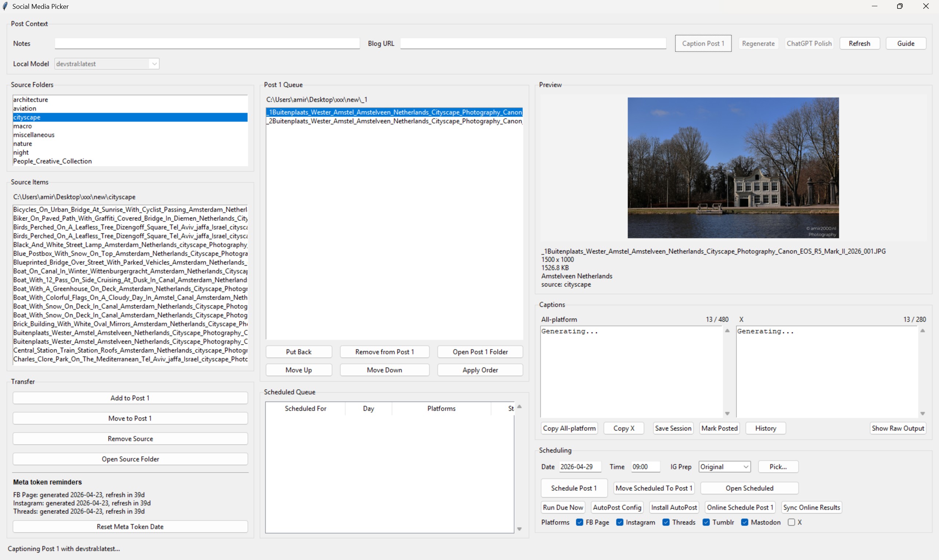Click the X caption scroll-down arrow
Image resolution: width=939 pixels, height=560 pixels.
922,413
